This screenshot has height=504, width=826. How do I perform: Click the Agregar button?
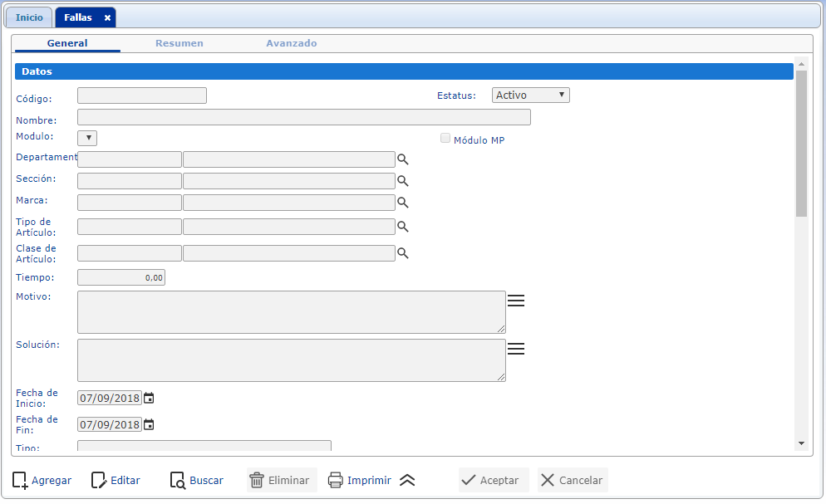42,480
